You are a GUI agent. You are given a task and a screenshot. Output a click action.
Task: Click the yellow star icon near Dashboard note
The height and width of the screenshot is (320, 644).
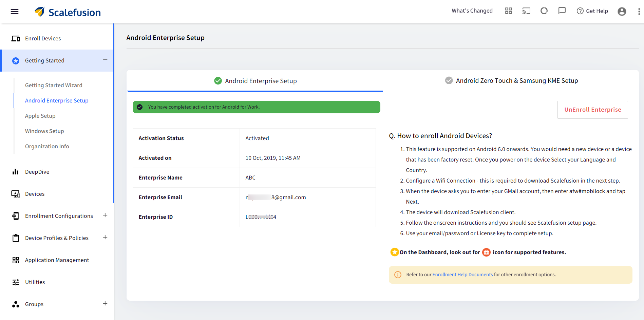(x=395, y=252)
